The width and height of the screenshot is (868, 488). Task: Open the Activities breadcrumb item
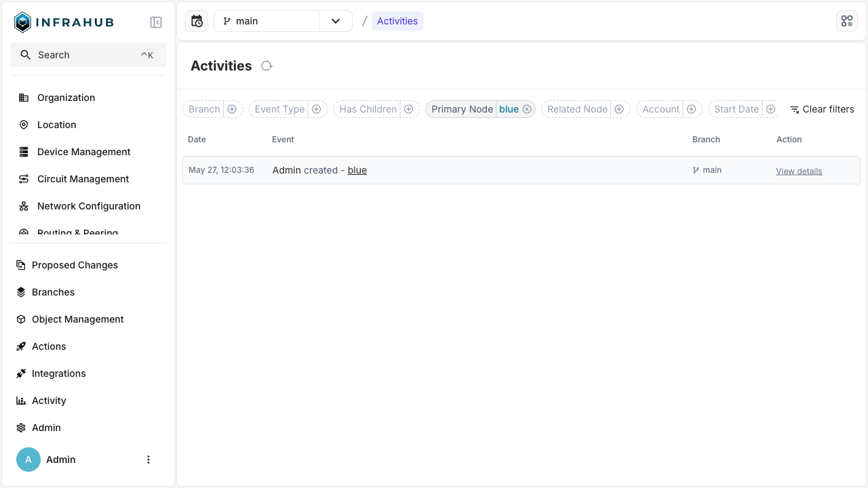coord(397,21)
